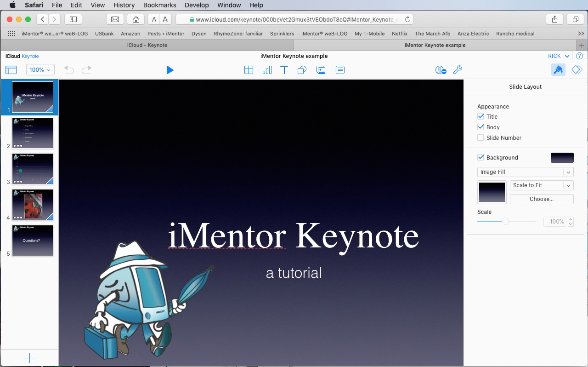Click the Safari address bar
The height and width of the screenshot is (367, 588).
(x=294, y=19)
